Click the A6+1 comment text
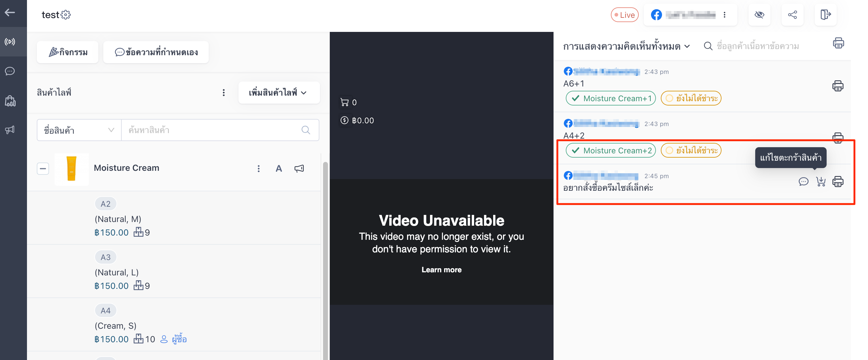 coord(573,84)
